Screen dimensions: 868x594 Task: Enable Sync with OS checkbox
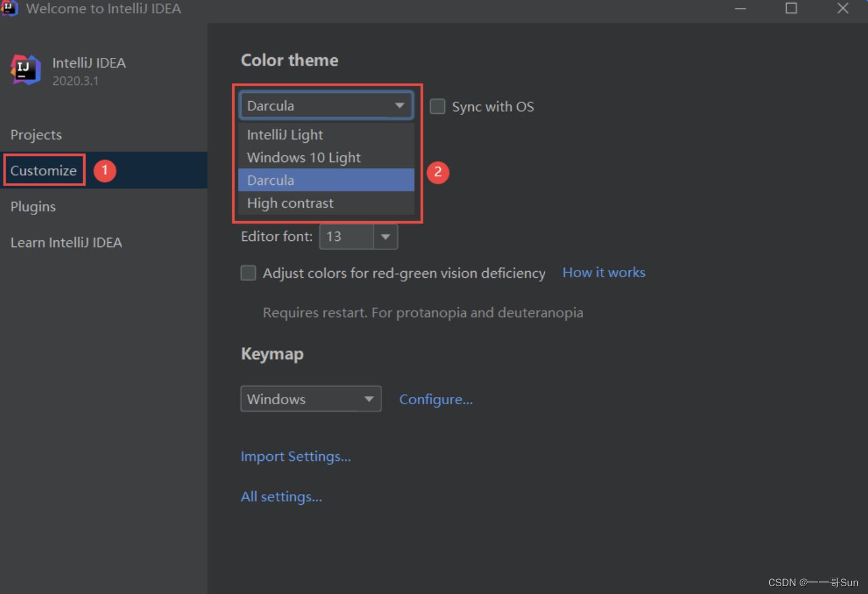438,107
